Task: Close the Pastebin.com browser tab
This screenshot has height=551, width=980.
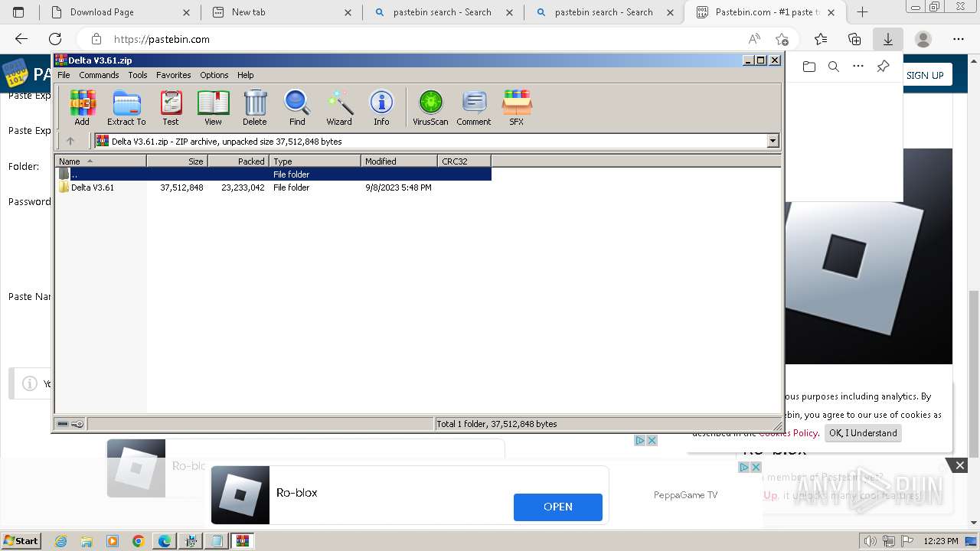Action: tap(831, 12)
